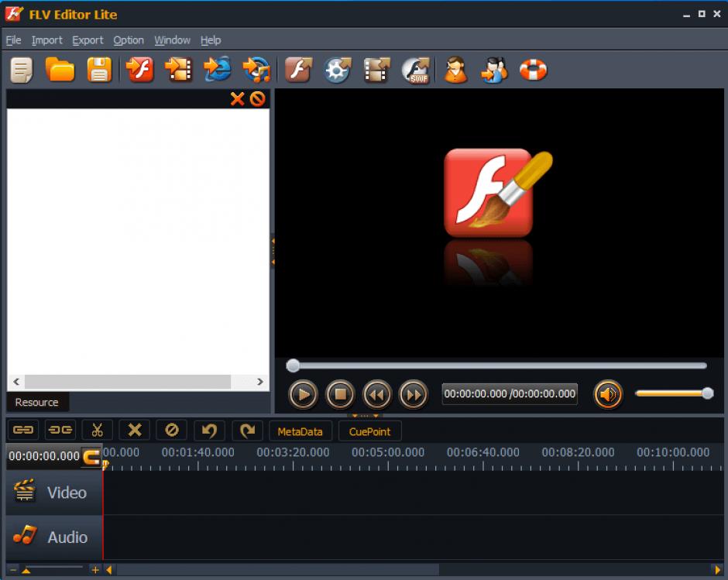Viewport: 728px width, 580px height.
Task: Save the project with the floppy disk icon
Action: pyautogui.click(x=99, y=70)
